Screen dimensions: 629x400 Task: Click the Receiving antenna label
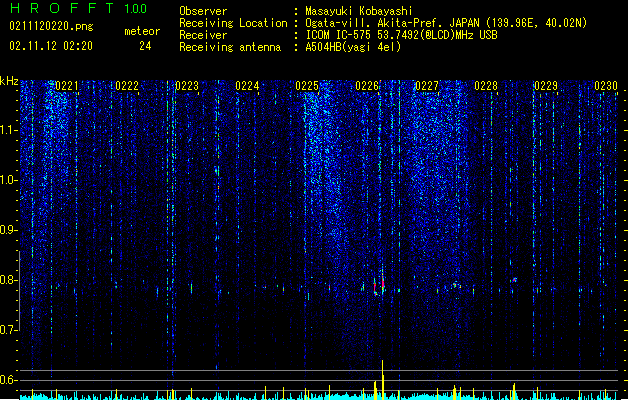[x=230, y=47]
